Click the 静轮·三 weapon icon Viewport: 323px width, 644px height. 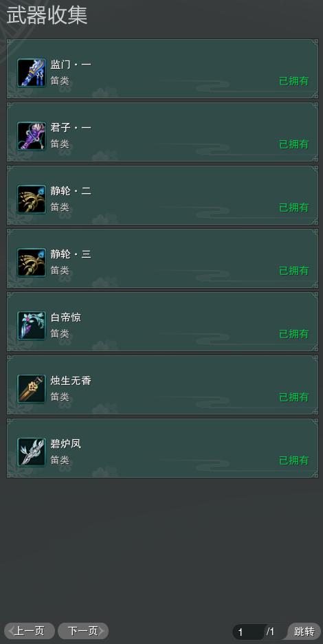pos(32,263)
